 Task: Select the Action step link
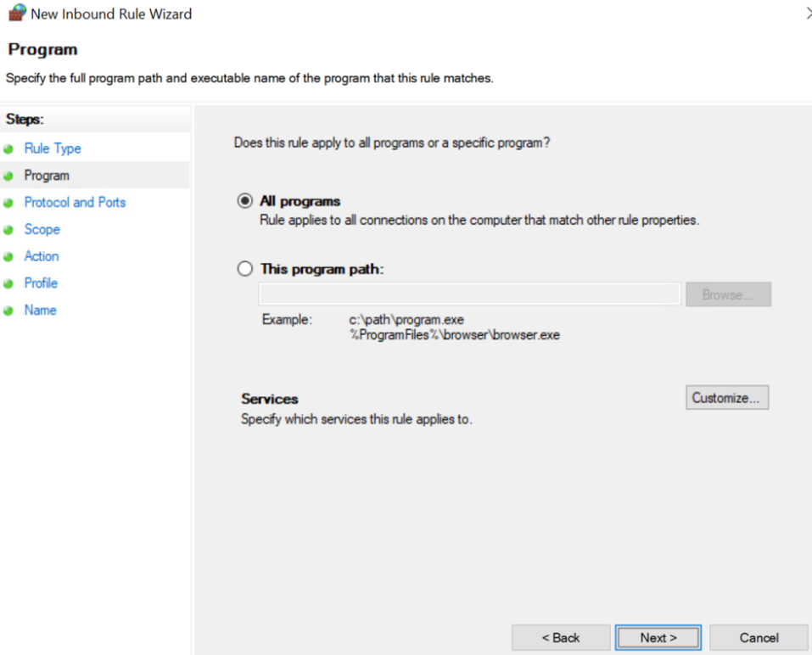coord(42,255)
